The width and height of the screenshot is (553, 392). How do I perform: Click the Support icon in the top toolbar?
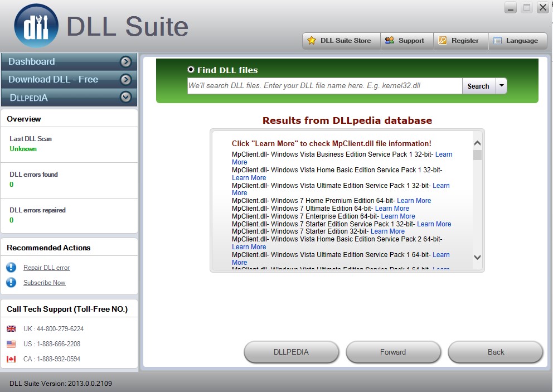pos(390,40)
